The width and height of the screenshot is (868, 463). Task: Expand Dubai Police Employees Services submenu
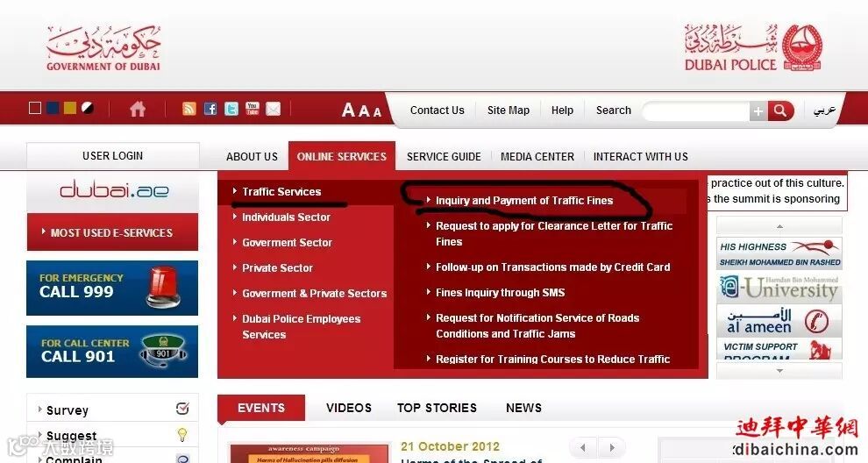pos(301,327)
